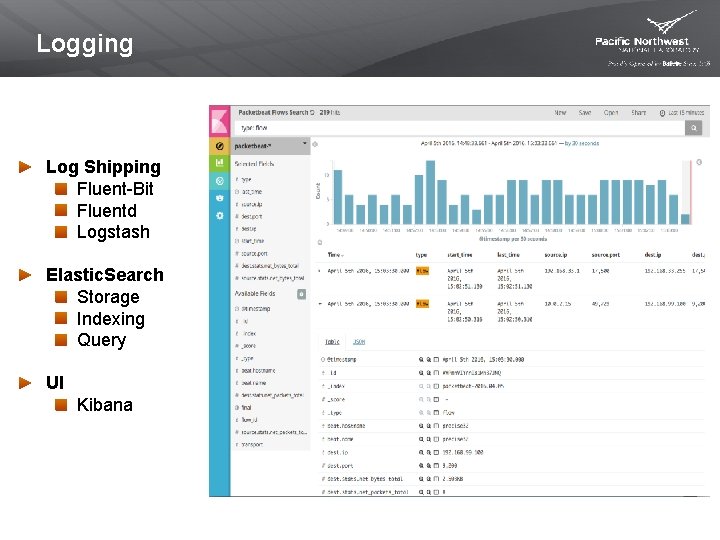Click the Kibana logo in the sidebar

point(219,121)
